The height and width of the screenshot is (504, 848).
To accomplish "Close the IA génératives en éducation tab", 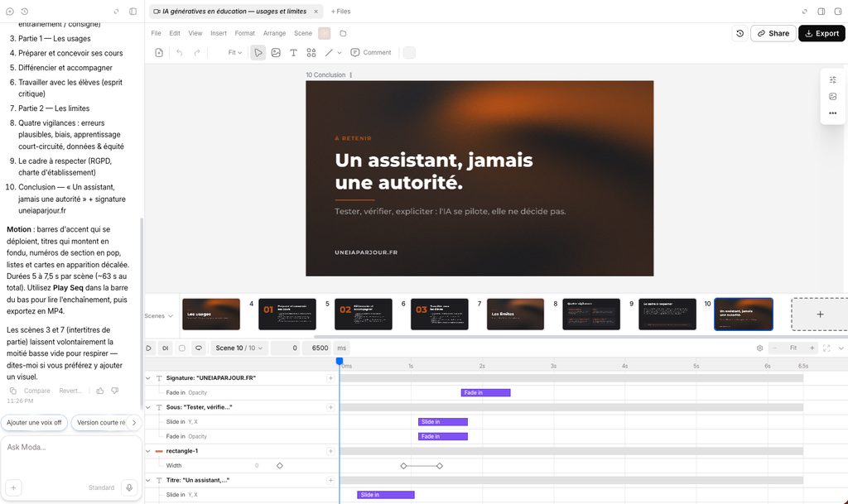I will [316, 11].
